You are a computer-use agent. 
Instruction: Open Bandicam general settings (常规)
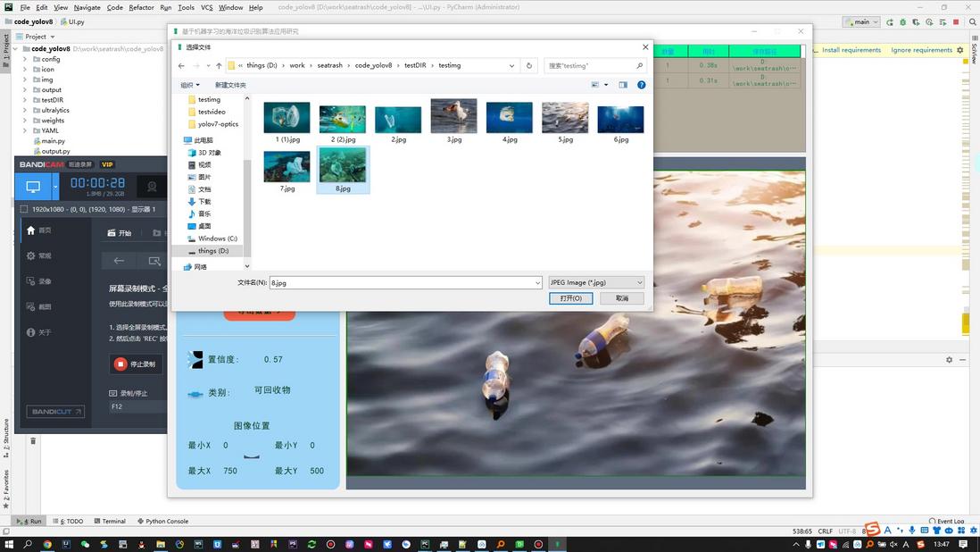point(38,255)
